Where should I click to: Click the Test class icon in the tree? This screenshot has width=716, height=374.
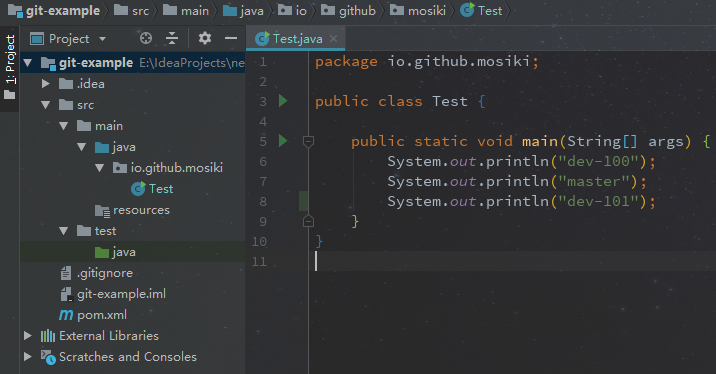138,189
